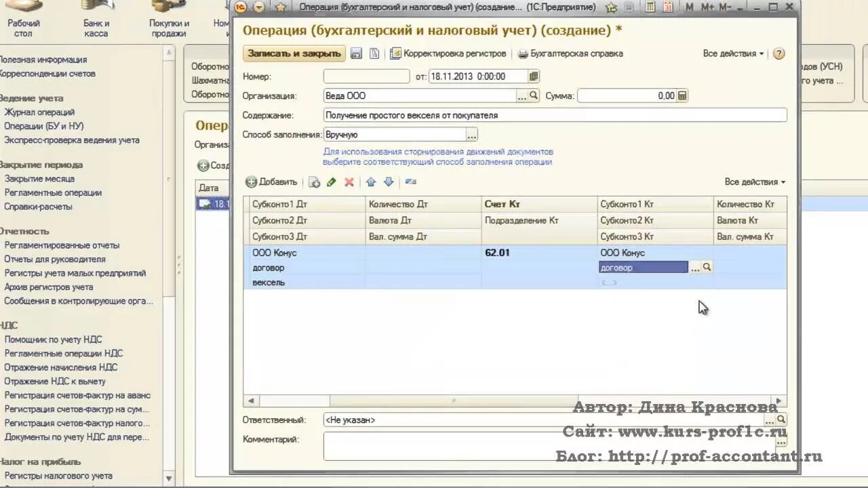
Task: Move row down with the down arrow icon
Action: pos(389,182)
